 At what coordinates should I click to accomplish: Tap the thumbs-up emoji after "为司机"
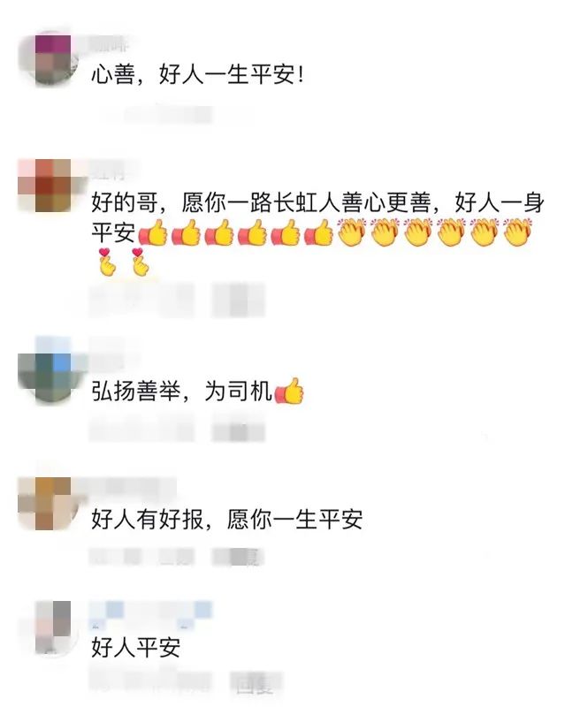(289, 391)
